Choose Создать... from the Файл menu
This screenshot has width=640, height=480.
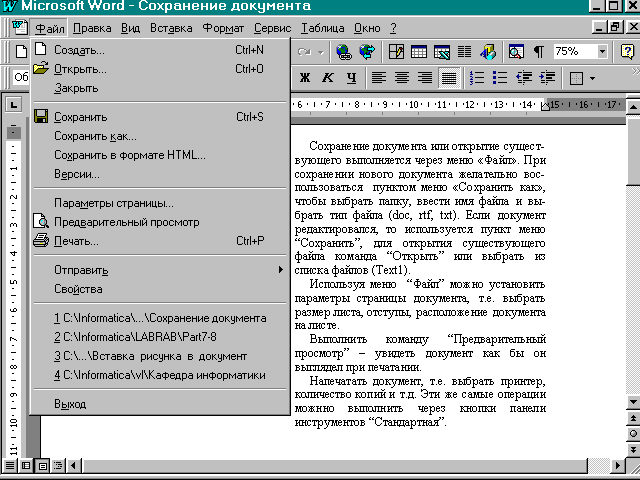[159, 50]
